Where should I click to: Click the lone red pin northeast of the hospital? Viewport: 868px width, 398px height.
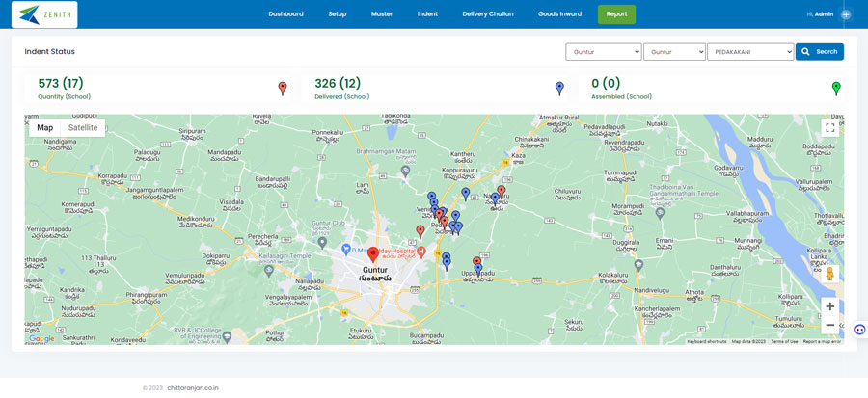[x=420, y=231]
